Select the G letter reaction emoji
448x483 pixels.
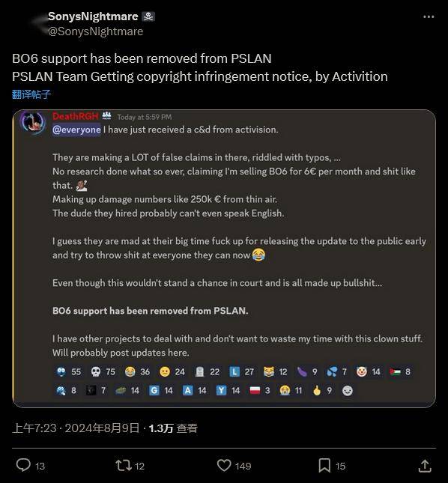click(161, 391)
